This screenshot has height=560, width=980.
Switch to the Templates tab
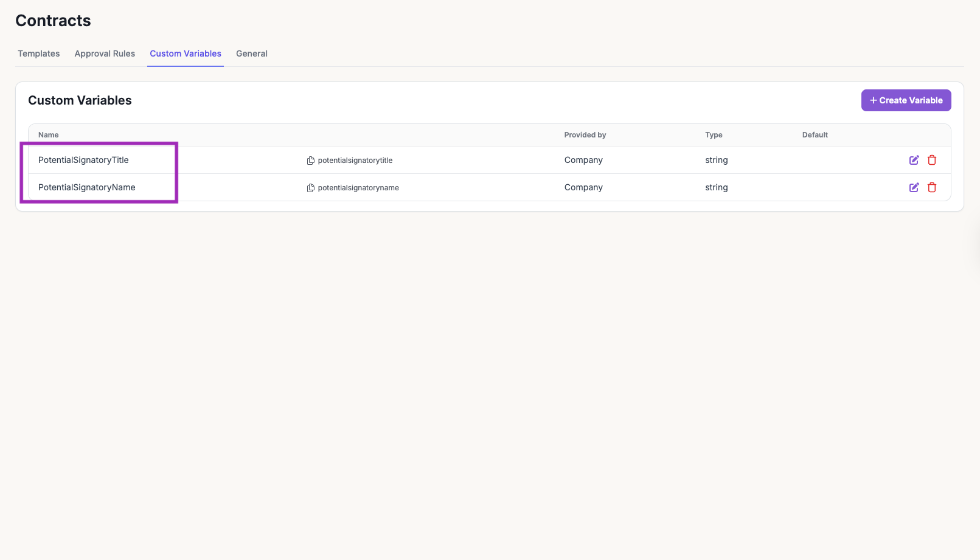pyautogui.click(x=39, y=54)
